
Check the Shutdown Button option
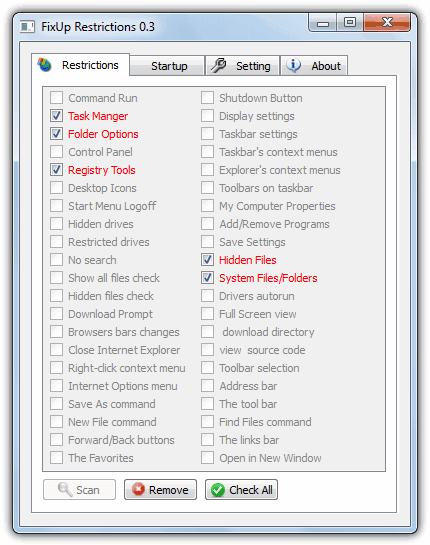click(208, 98)
